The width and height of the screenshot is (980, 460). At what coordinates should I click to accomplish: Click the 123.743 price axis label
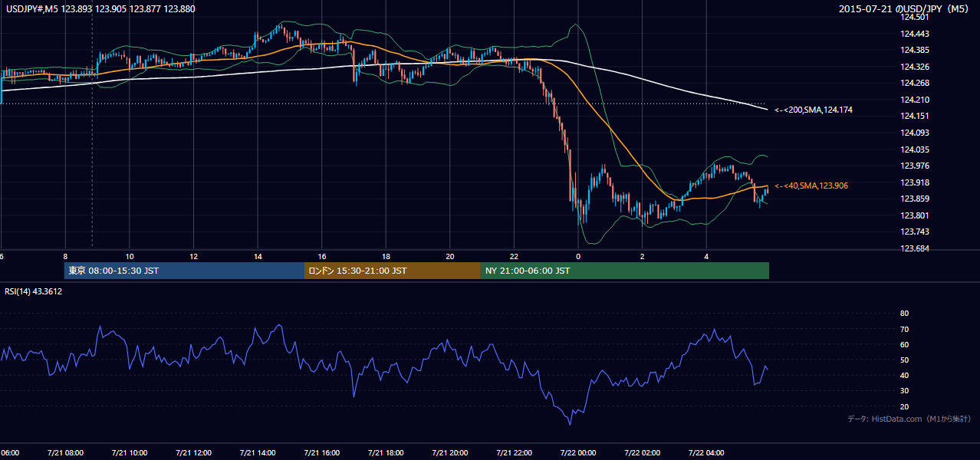pyautogui.click(x=915, y=232)
